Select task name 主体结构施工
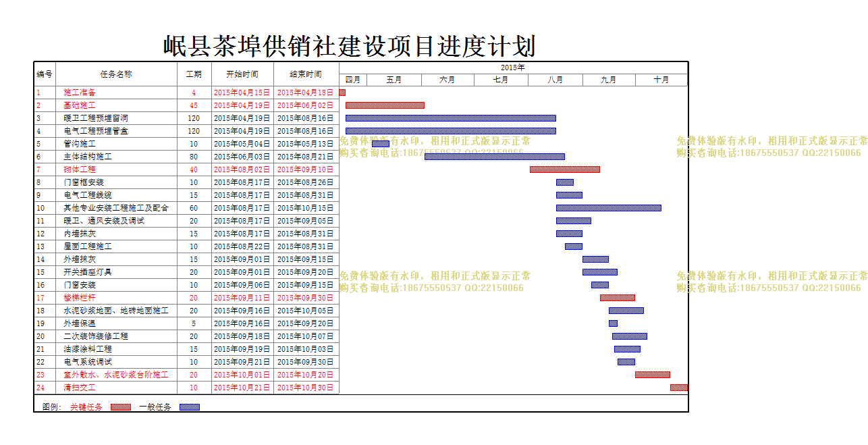Screen dimensions: 868x445 pos(88,157)
